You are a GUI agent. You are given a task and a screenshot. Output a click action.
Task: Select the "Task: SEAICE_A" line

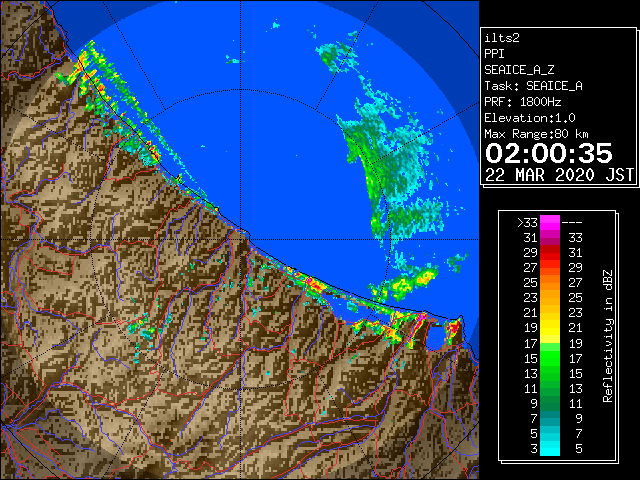[533, 86]
